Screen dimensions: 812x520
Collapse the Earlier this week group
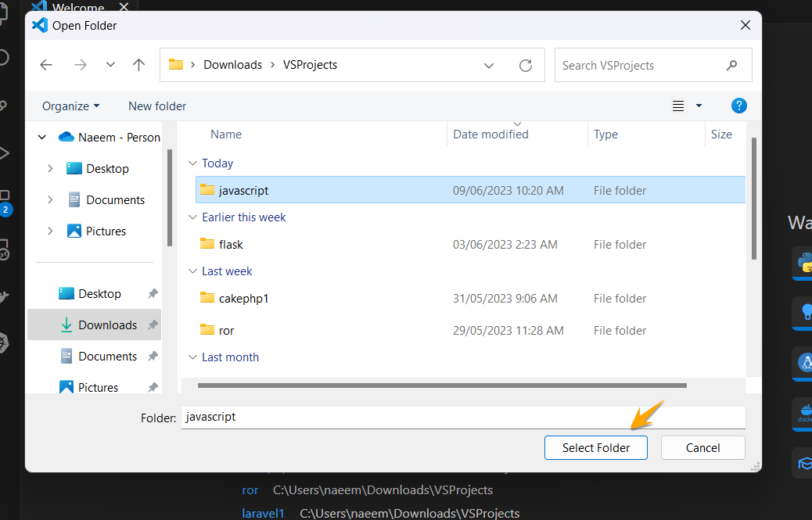[192, 217]
